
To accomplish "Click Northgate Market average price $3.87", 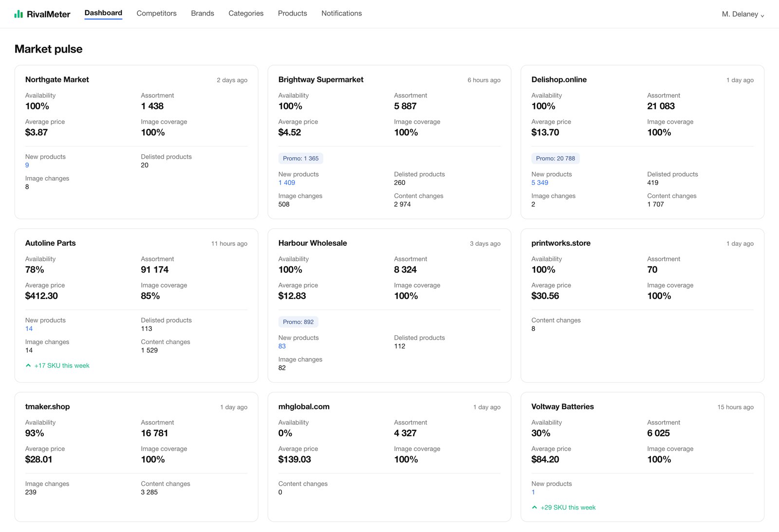I will tap(37, 132).
